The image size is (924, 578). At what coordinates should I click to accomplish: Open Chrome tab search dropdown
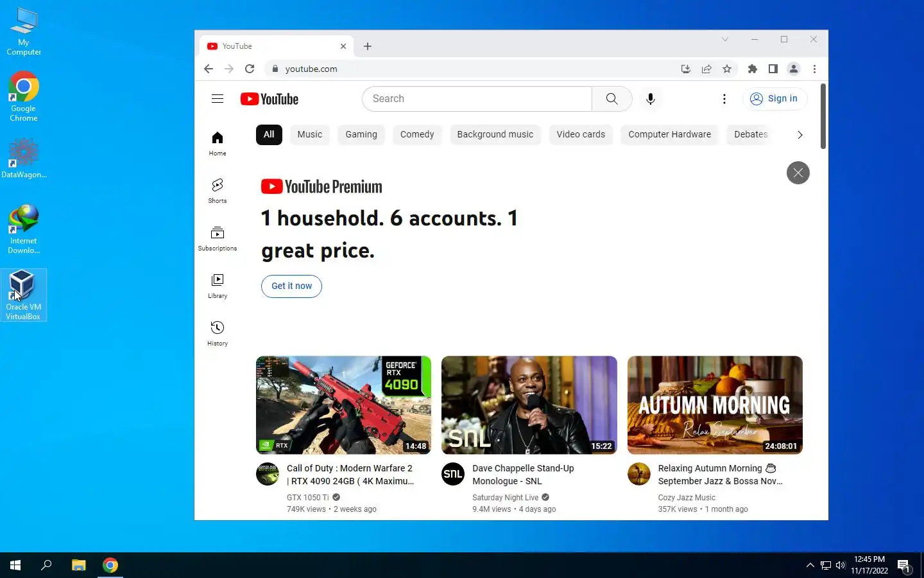pos(725,39)
